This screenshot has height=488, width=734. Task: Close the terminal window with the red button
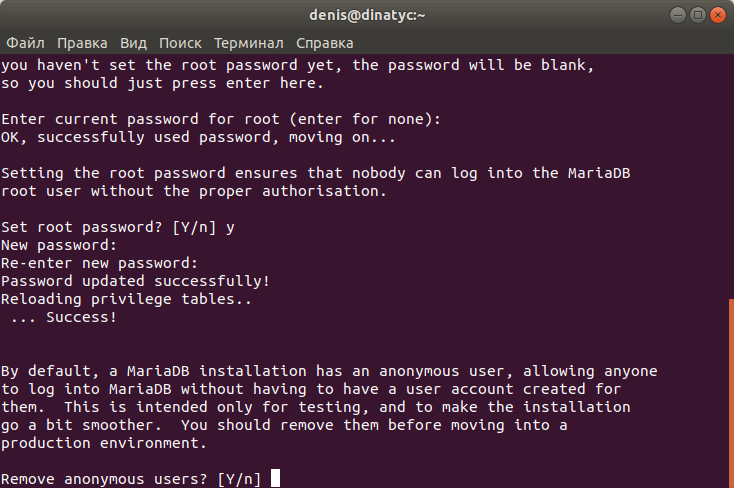point(718,15)
